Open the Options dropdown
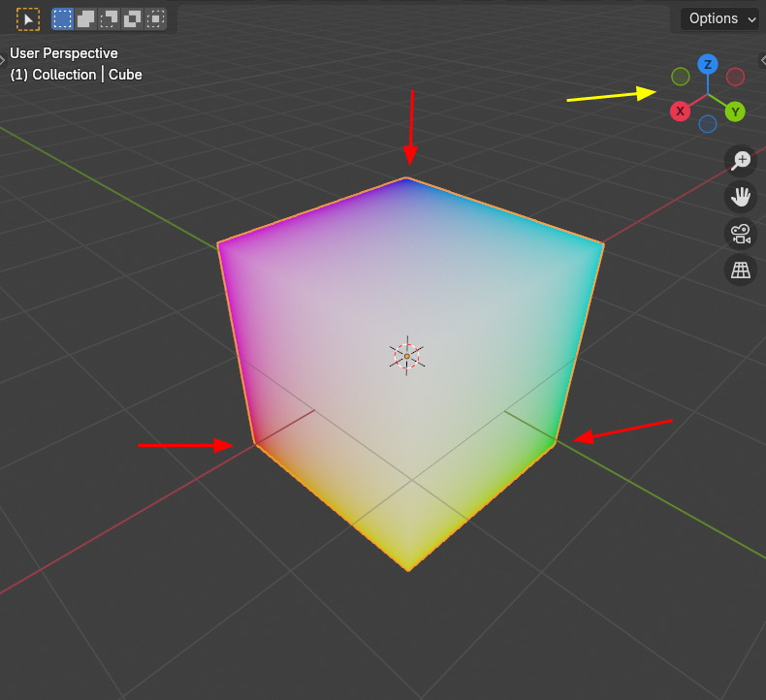766x700 pixels. [719, 18]
